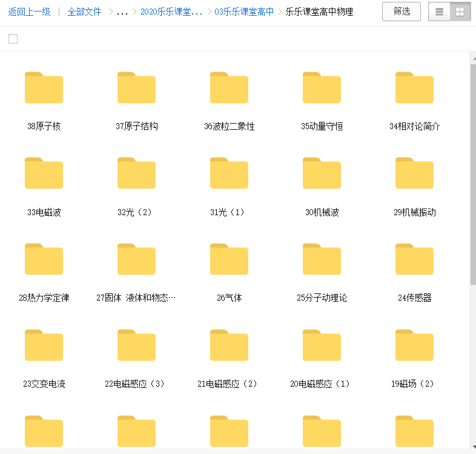Open the 27固体 液体和物态 folder icon
Viewport: 476px width, 454px height.
[x=137, y=259]
